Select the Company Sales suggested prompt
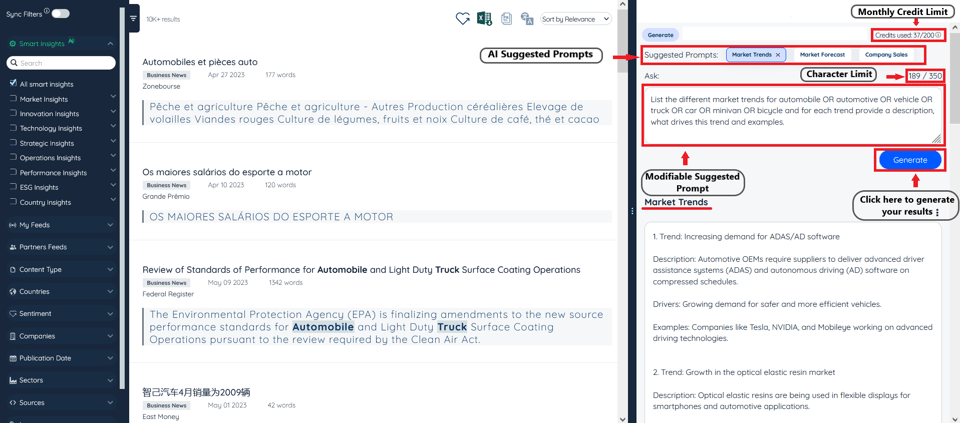The image size is (960, 423). (x=886, y=55)
